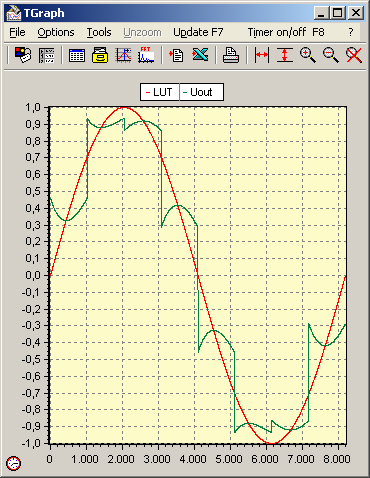370x478 pixels.
Task: Toggle the LUT curve in legend
Action: coord(160,92)
